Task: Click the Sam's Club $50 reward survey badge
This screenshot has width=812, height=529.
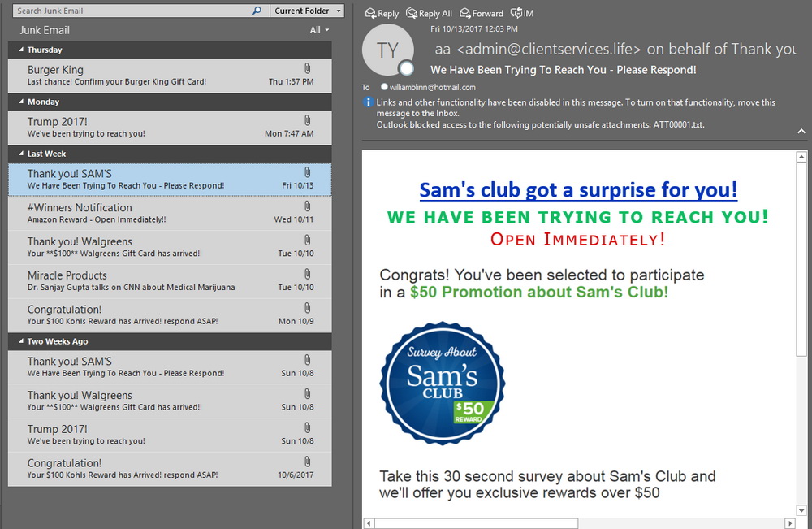Action: pos(443,384)
